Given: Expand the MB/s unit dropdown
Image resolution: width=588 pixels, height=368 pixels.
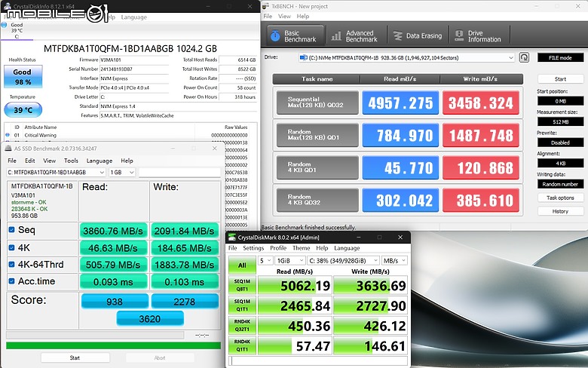Looking at the screenshot, I should (394, 261).
